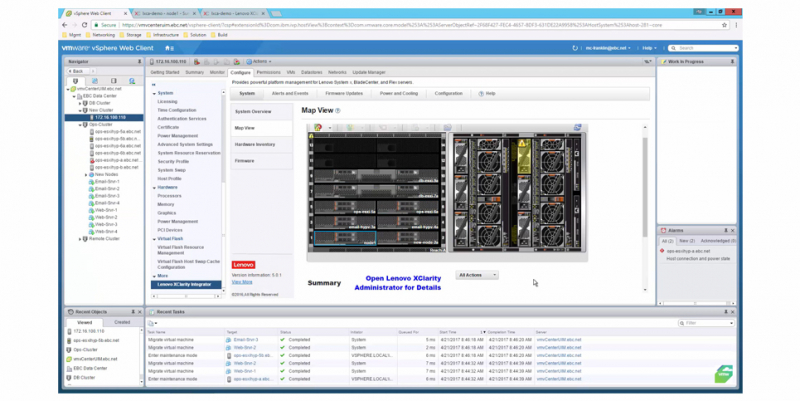Screen dimensions: 800x401
Task: Switch Recent Objects to Created tab
Action: tap(122, 322)
